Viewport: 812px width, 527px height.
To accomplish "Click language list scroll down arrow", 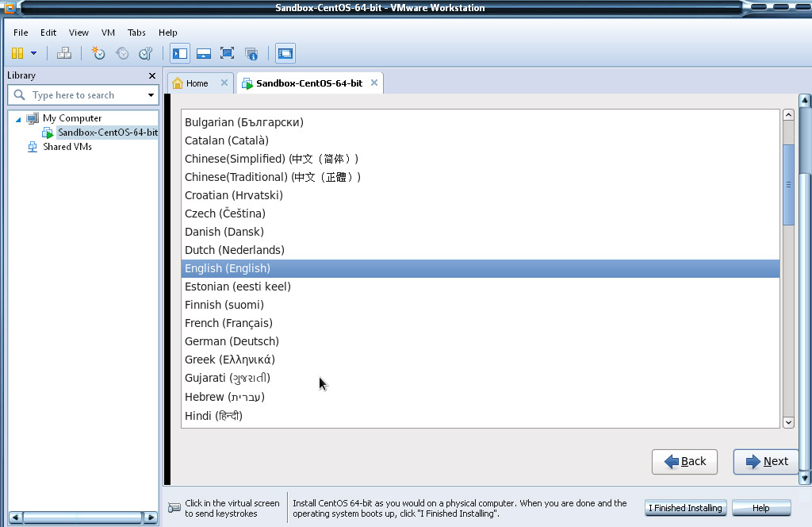I will click(788, 422).
